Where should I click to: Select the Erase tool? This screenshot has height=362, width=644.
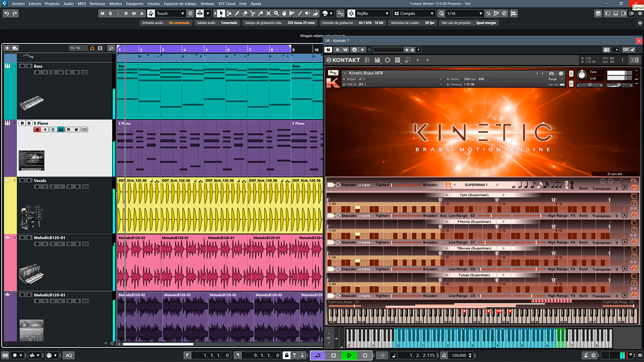[x=245, y=13]
